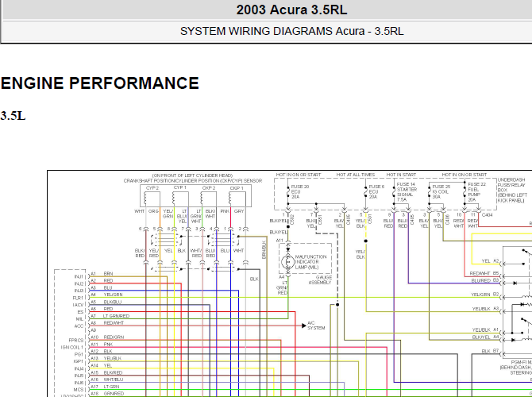Select the 'FUSE 6 ECU 20A' label
Image resolution: width=532 pixels, height=397 pixels.
pos(376,191)
